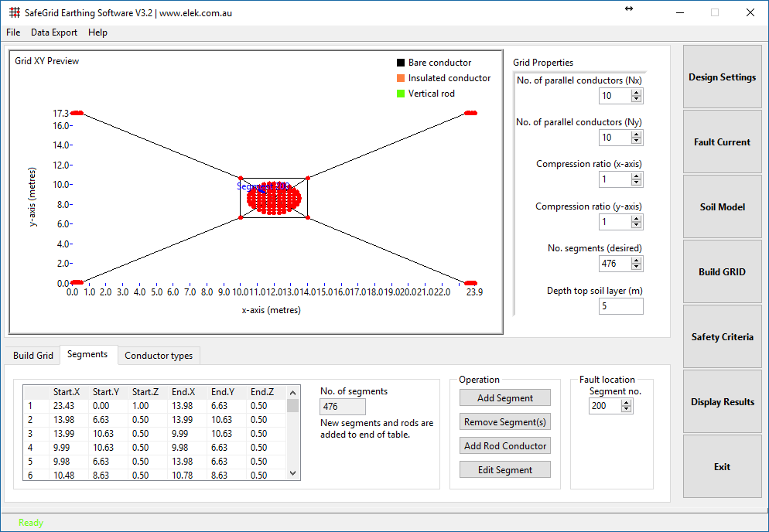Switch to the Build Grid tab

click(x=32, y=355)
